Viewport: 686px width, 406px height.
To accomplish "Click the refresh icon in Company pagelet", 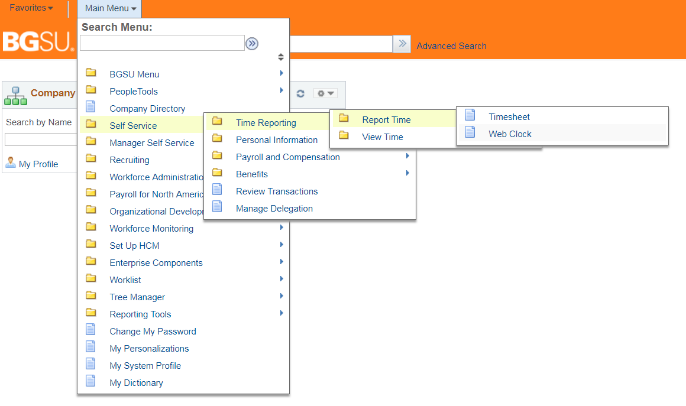I will [300, 93].
